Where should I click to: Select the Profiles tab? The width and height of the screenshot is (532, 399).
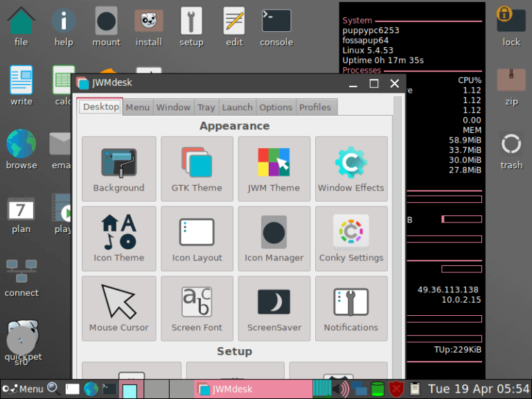click(314, 107)
